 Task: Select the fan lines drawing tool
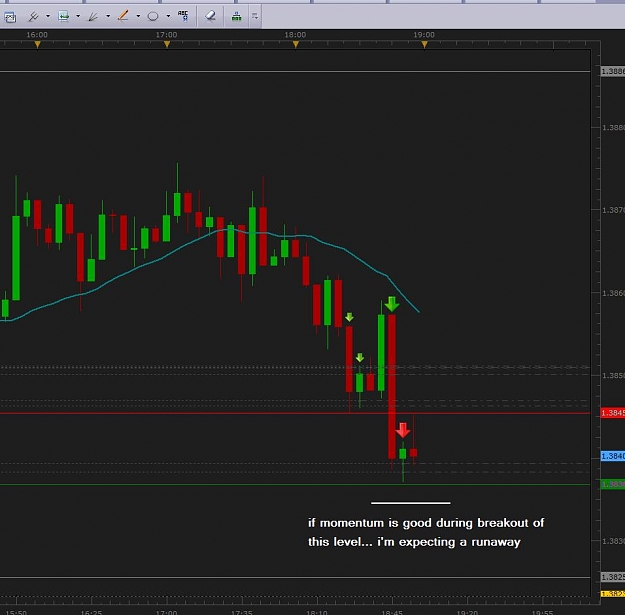93,16
